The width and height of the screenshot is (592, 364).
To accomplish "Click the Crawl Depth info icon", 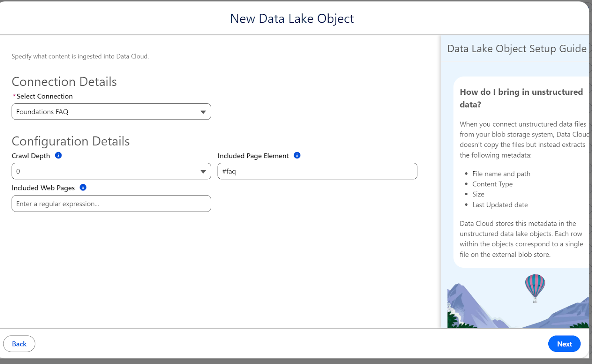I will pyautogui.click(x=58, y=155).
